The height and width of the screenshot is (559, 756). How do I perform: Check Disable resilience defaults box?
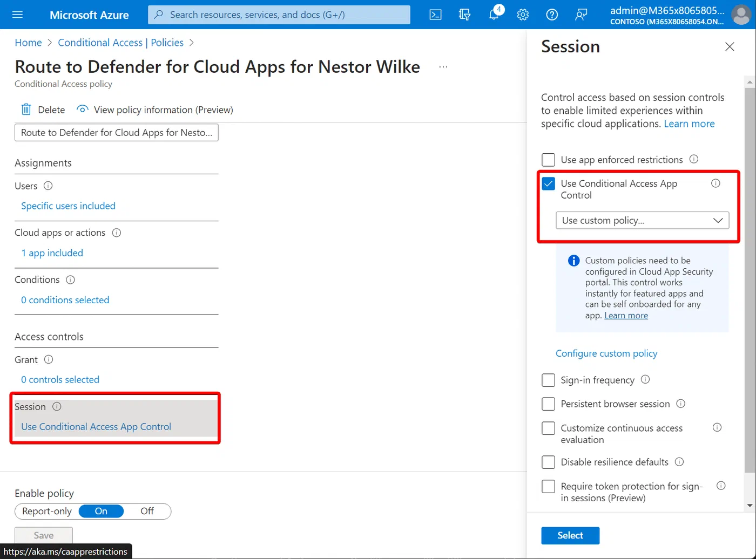(x=548, y=462)
